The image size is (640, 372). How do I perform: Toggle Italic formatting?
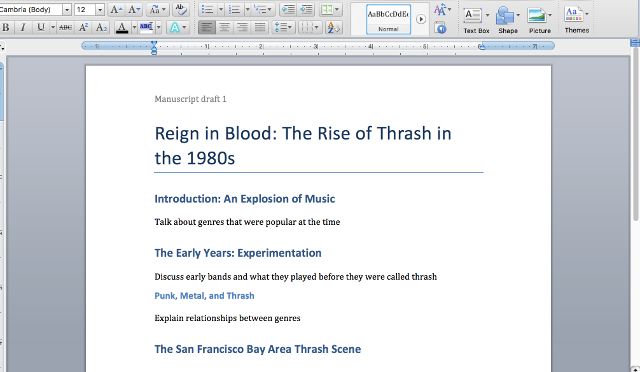click(23, 27)
